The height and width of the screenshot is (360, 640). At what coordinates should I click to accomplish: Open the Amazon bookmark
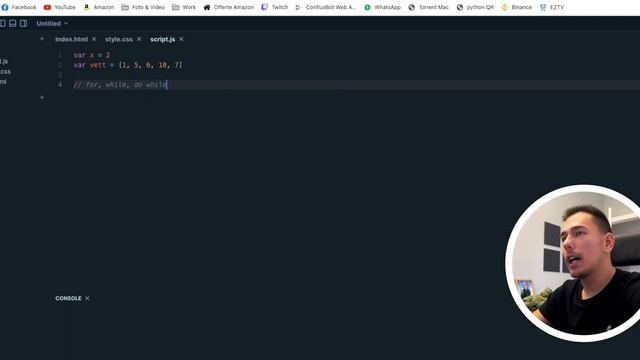tap(99, 7)
